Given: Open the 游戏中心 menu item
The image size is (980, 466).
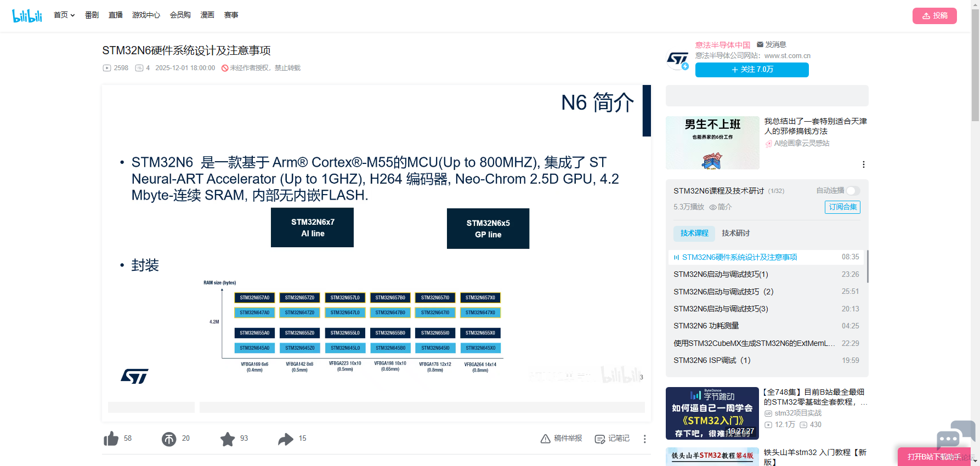Looking at the screenshot, I should (146, 15).
